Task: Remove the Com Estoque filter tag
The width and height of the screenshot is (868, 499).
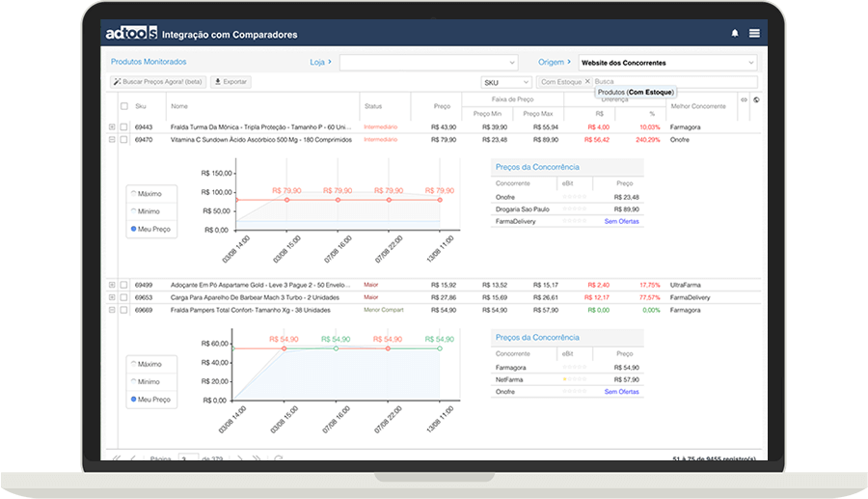Action: pyautogui.click(x=587, y=81)
